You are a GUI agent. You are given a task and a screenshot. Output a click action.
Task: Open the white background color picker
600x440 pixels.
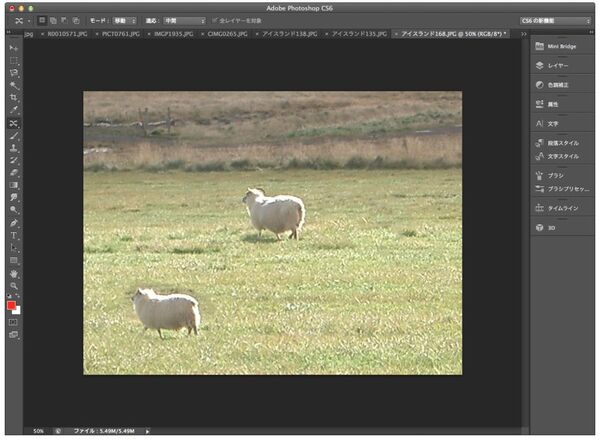coord(18,311)
